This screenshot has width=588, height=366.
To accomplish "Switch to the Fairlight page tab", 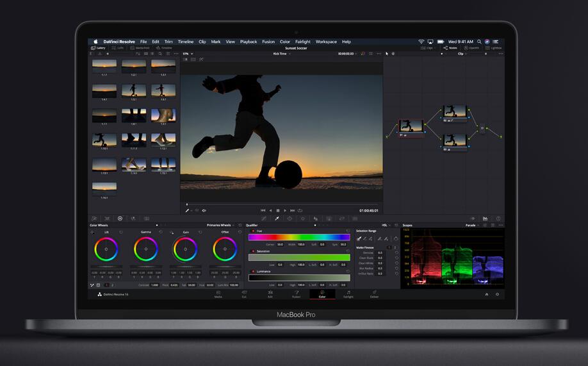I will (x=348, y=294).
